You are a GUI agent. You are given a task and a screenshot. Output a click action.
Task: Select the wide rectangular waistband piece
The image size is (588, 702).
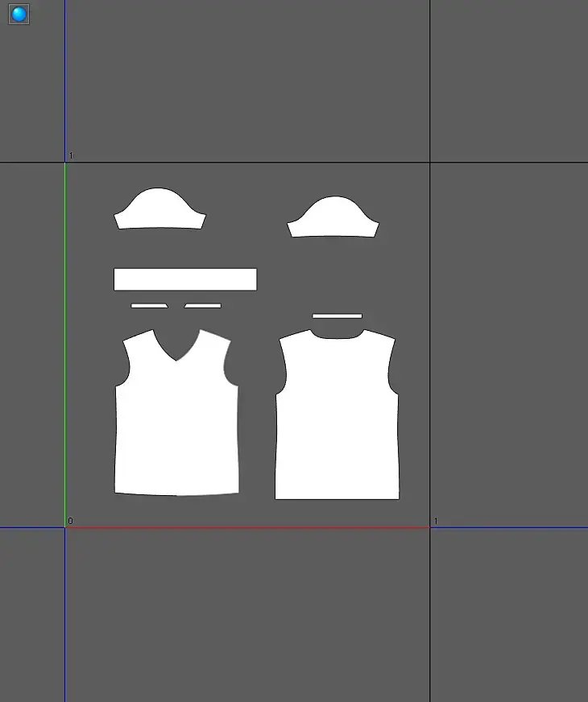185,279
